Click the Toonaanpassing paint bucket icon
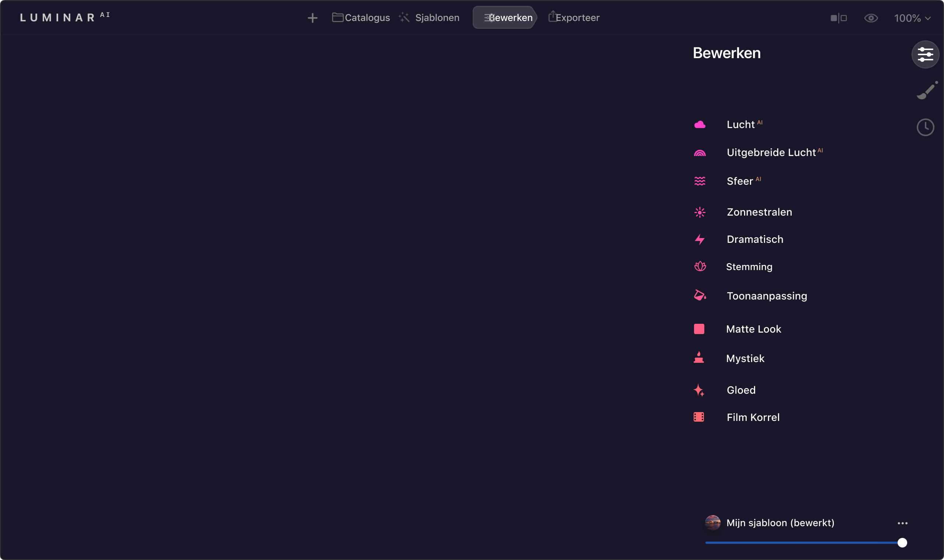 pos(700,295)
